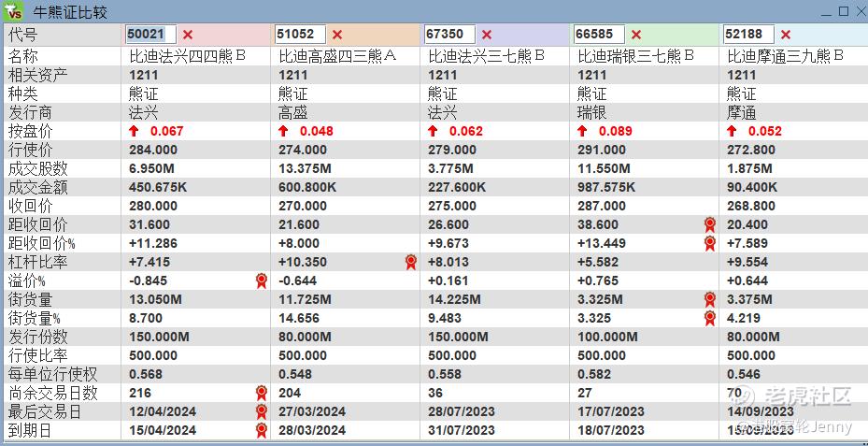The height and width of the screenshot is (446, 868).
Task: Click the entitlement value 0.582
Action: pyautogui.click(x=594, y=374)
